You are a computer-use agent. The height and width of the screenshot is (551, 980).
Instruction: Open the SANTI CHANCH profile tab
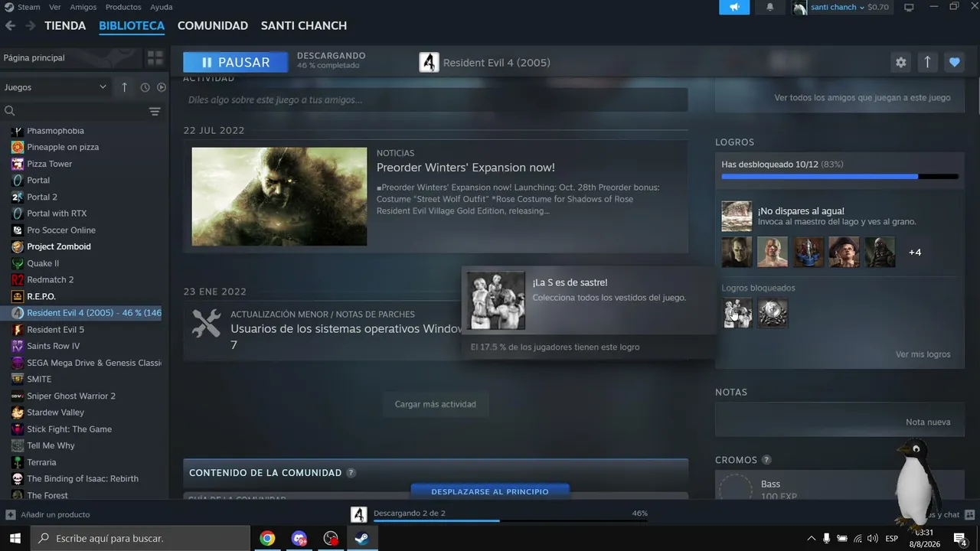click(304, 25)
